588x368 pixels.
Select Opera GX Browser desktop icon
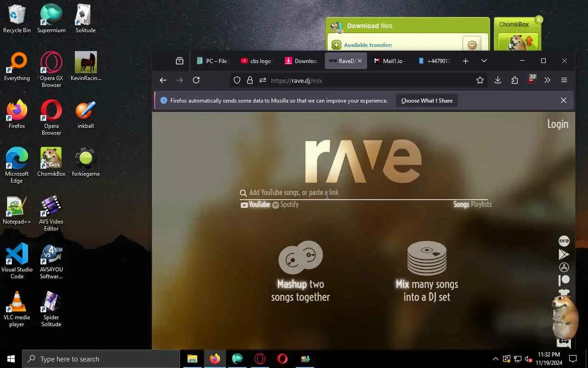(51, 69)
